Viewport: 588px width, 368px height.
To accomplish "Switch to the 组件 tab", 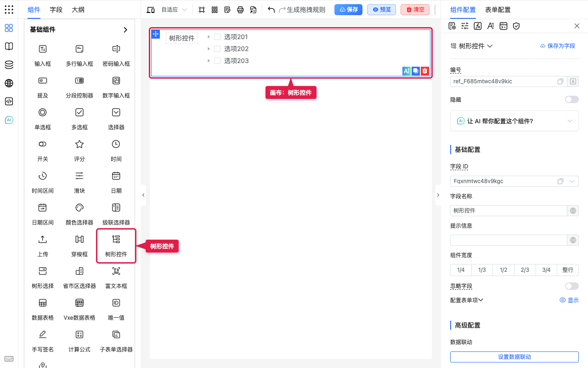I will click(34, 10).
